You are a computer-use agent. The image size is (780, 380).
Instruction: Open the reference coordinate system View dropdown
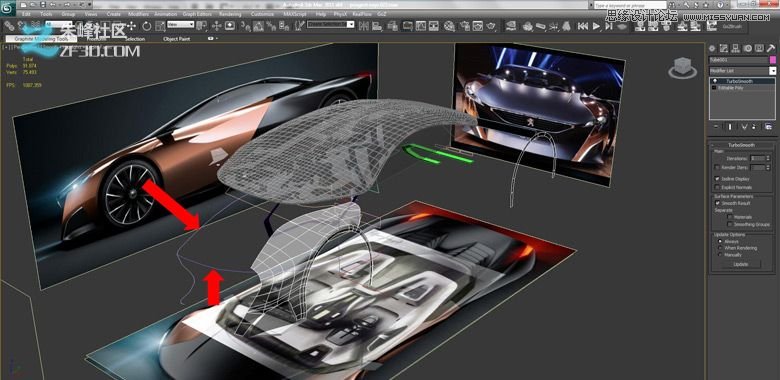(181, 24)
